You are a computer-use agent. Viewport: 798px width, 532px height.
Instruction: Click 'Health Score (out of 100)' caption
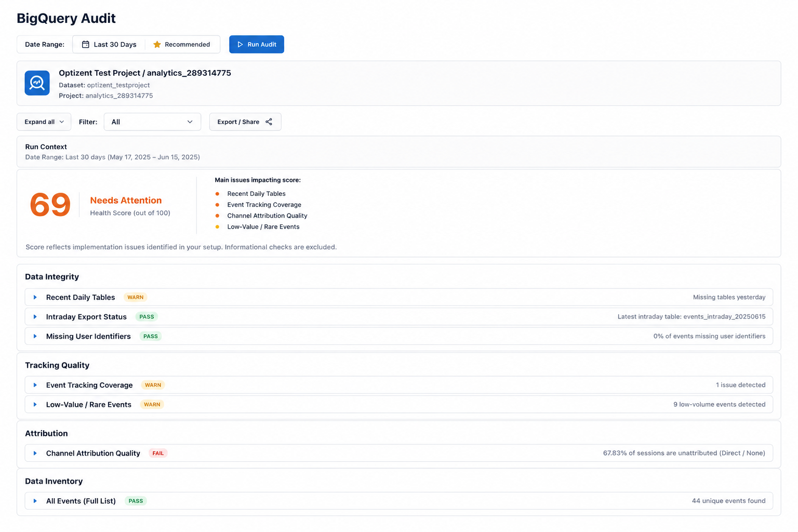(x=130, y=213)
